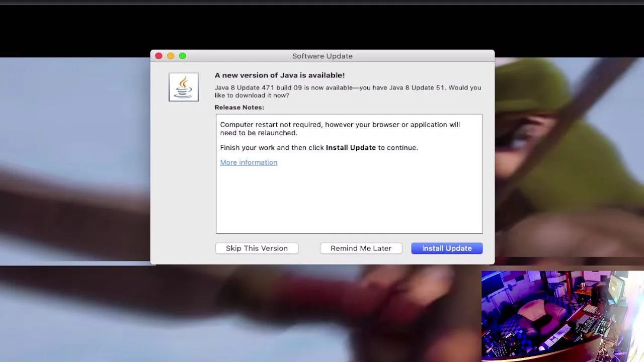Choose Remind Me Later
Screen dimensions: 644x362
pos(361,248)
